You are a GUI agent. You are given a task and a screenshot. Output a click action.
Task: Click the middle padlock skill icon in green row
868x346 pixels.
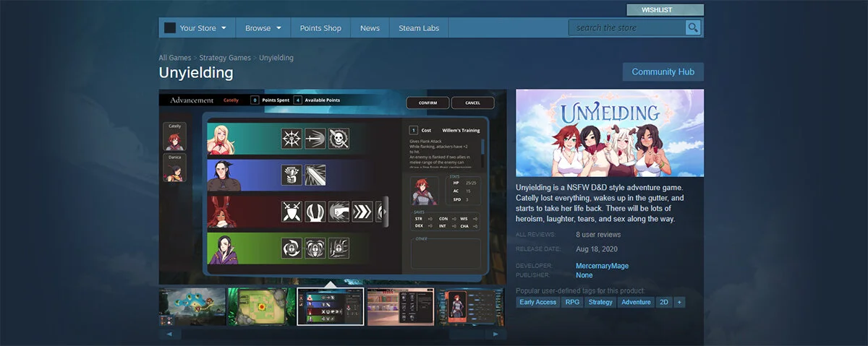(x=315, y=248)
